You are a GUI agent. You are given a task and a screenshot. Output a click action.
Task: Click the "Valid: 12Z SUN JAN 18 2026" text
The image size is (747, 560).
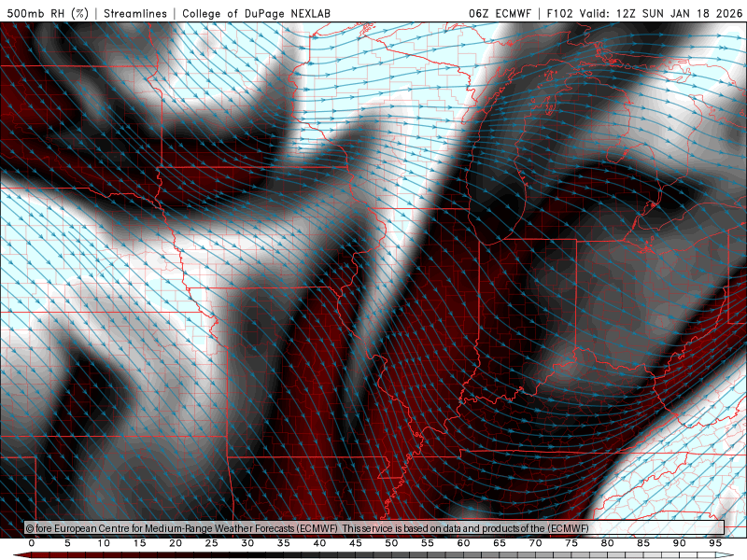tap(661, 14)
